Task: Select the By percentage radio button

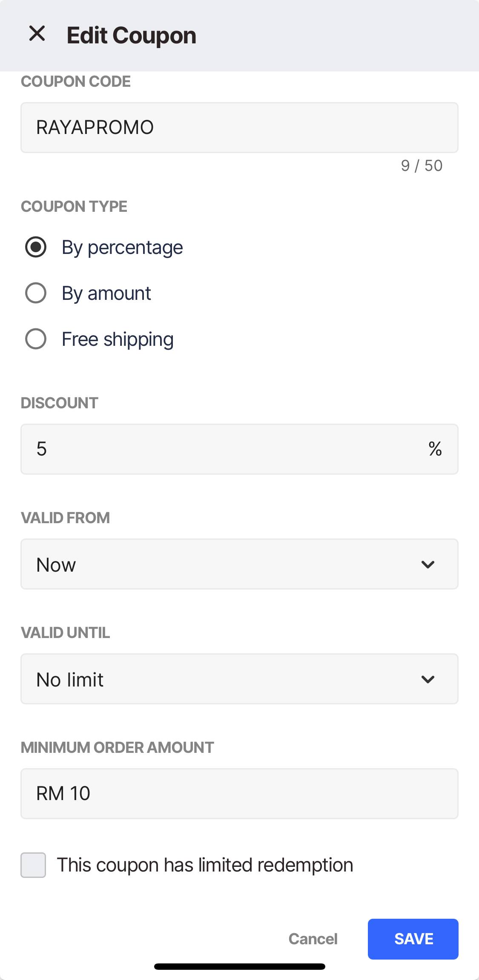Action: coord(36,247)
